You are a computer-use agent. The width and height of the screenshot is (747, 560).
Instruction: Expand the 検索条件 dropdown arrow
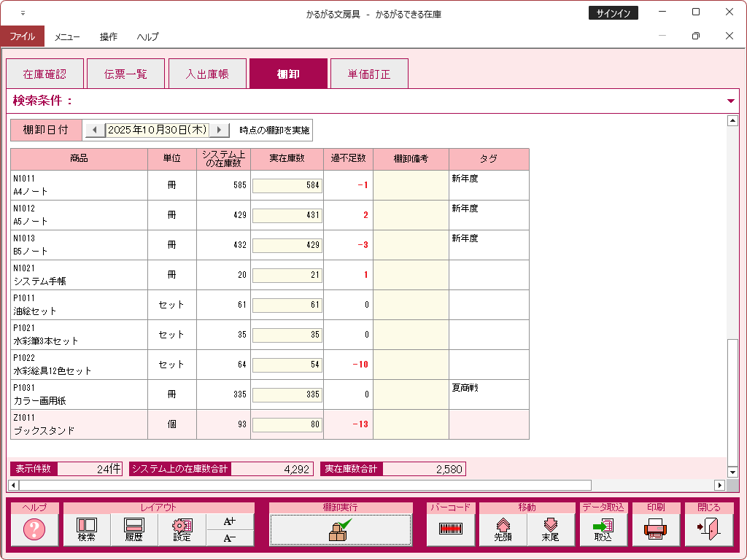click(731, 101)
